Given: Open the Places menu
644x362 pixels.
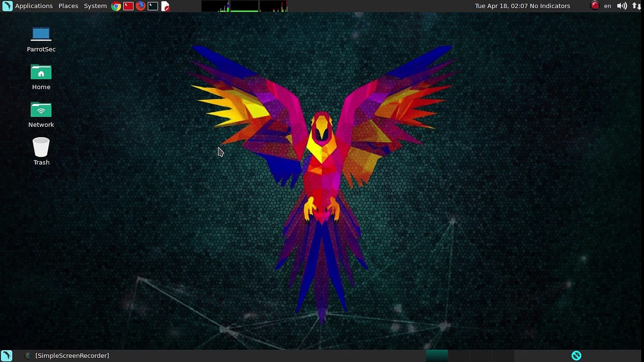Looking at the screenshot, I should pyautogui.click(x=68, y=6).
